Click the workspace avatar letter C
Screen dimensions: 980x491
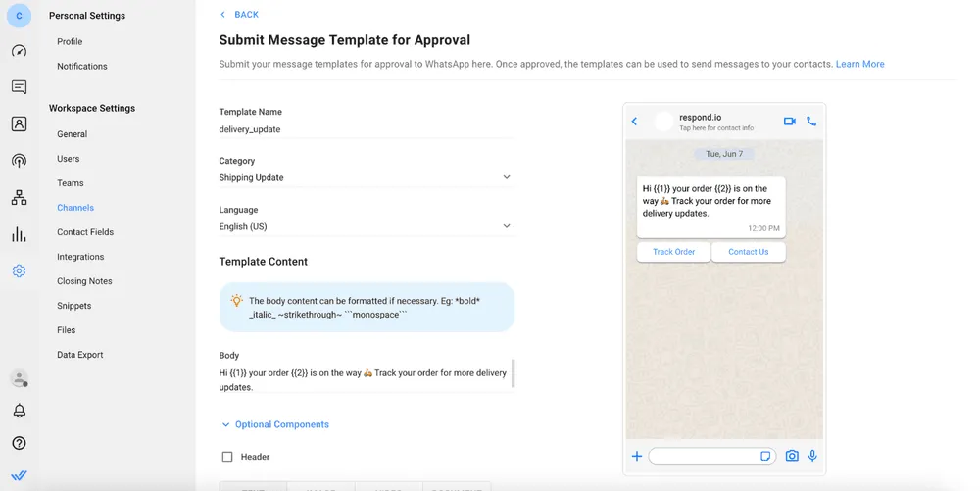pos(19,16)
